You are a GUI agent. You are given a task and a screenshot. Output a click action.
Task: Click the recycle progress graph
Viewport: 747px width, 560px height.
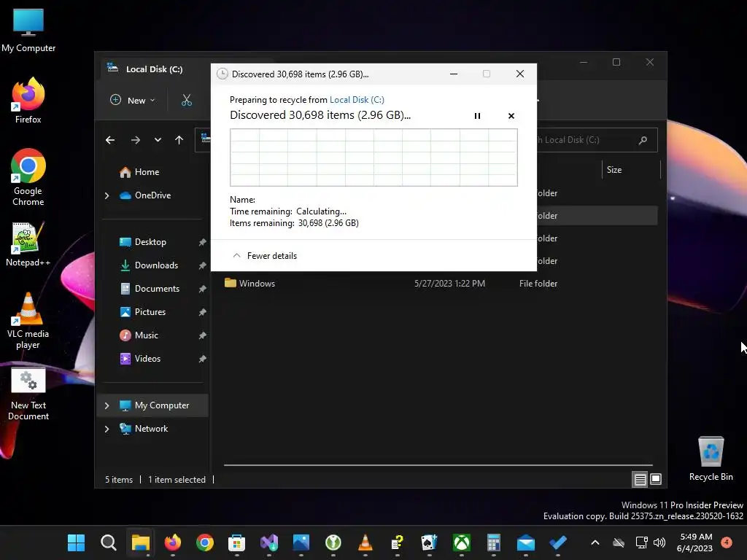373,157
